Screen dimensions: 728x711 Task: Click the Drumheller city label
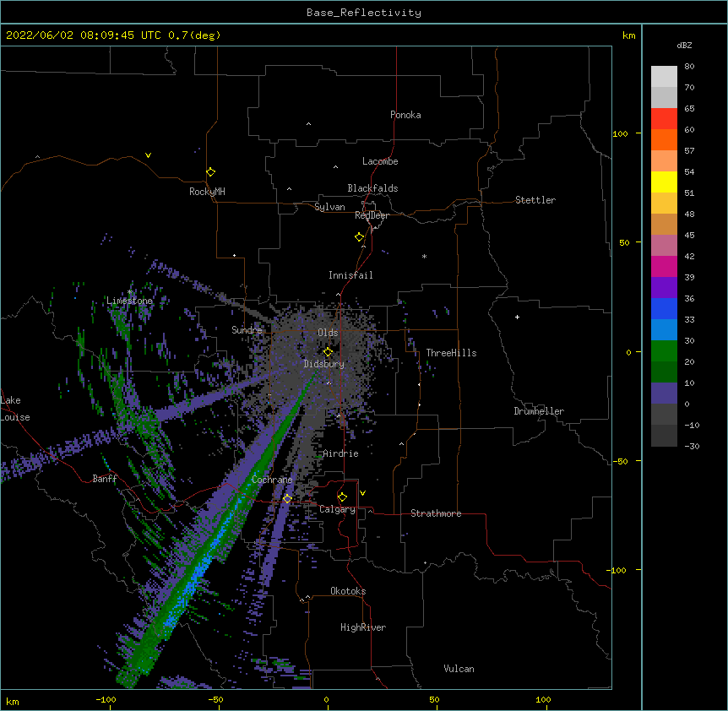point(539,411)
